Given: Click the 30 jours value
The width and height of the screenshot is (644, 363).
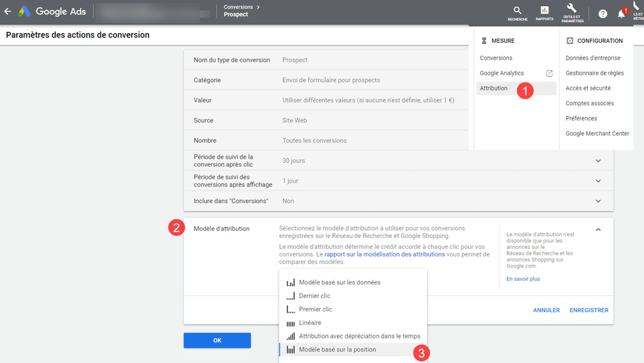Looking at the screenshot, I should 294,161.
